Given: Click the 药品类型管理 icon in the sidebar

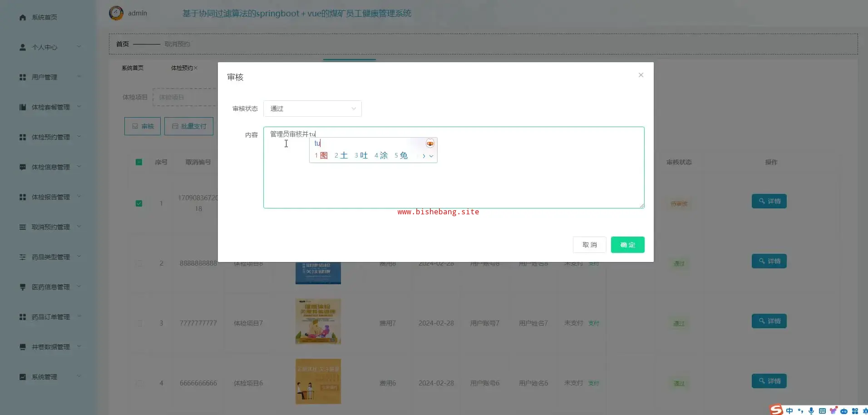Looking at the screenshot, I should pyautogui.click(x=23, y=257).
